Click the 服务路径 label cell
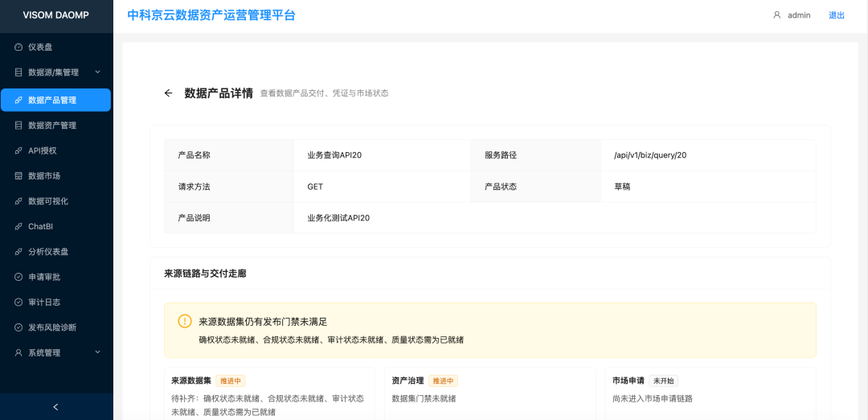The width and height of the screenshot is (868, 420). click(x=536, y=155)
